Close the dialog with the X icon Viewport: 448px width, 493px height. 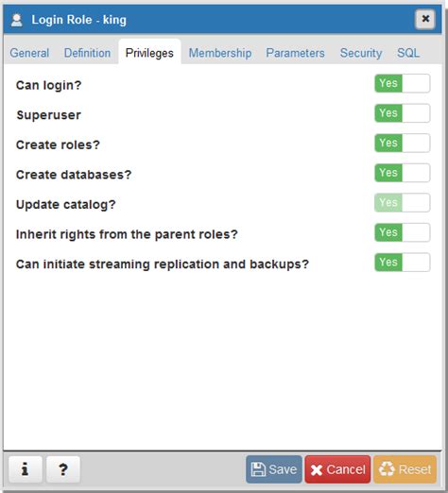click(425, 19)
